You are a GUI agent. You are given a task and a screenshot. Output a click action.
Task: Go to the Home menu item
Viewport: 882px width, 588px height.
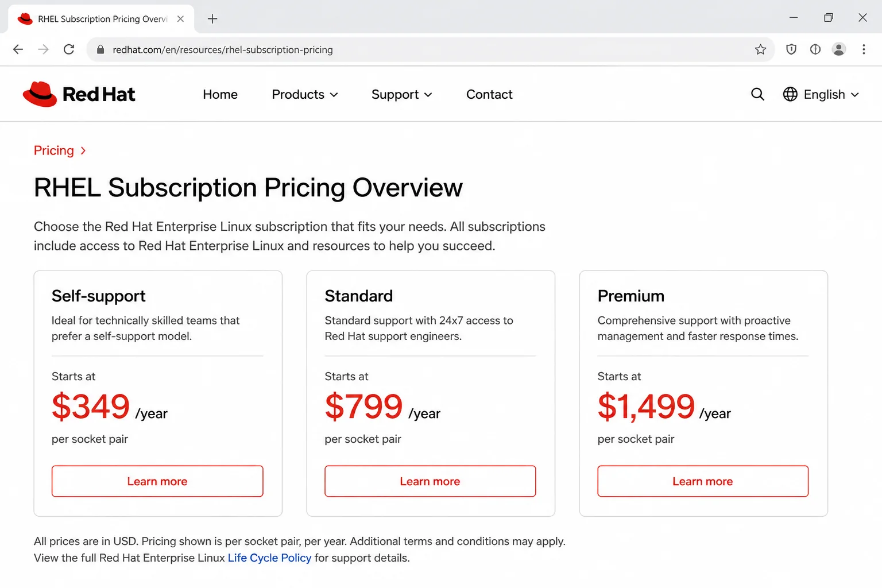coord(220,94)
